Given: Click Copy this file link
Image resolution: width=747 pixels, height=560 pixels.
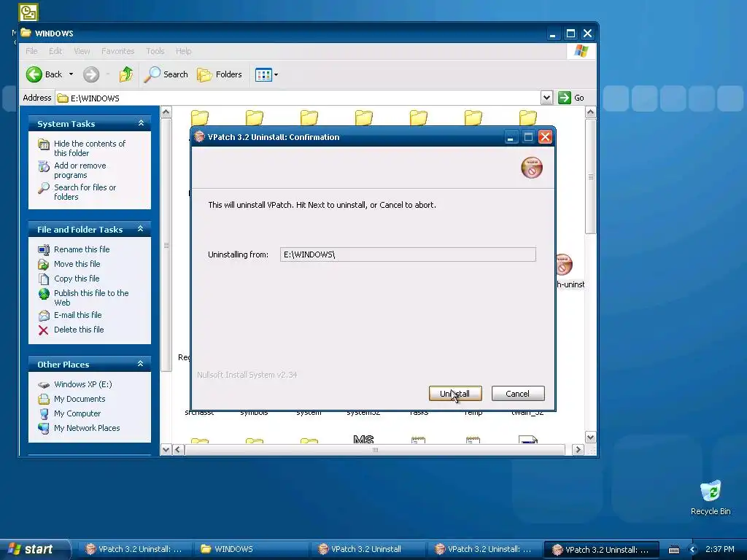Looking at the screenshot, I should click(x=76, y=279).
